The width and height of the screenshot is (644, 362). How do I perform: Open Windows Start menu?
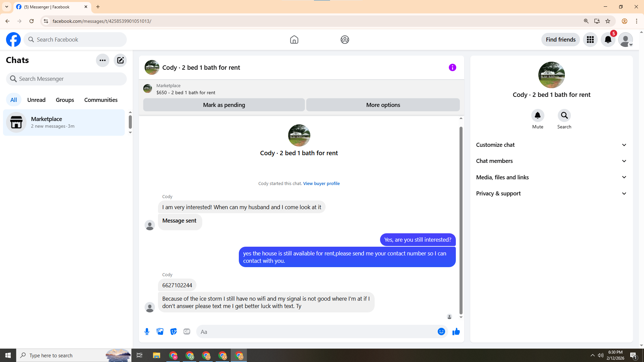[x=8, y=355]
